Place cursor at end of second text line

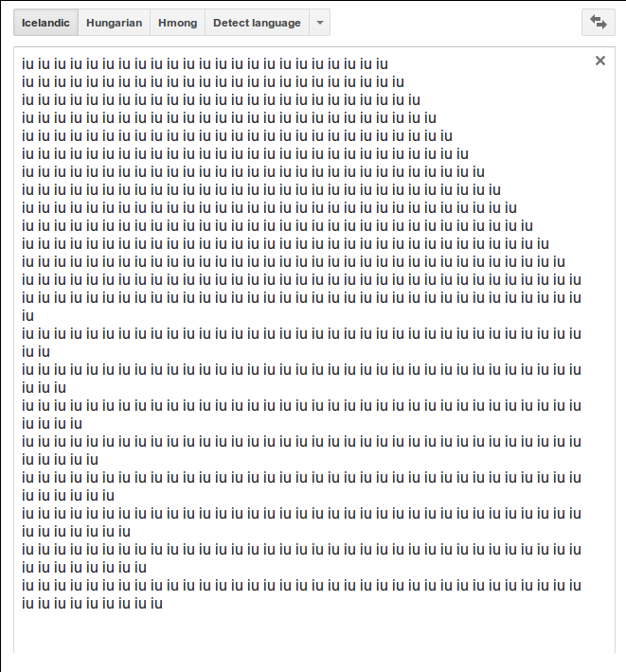(x=403, y=82)
